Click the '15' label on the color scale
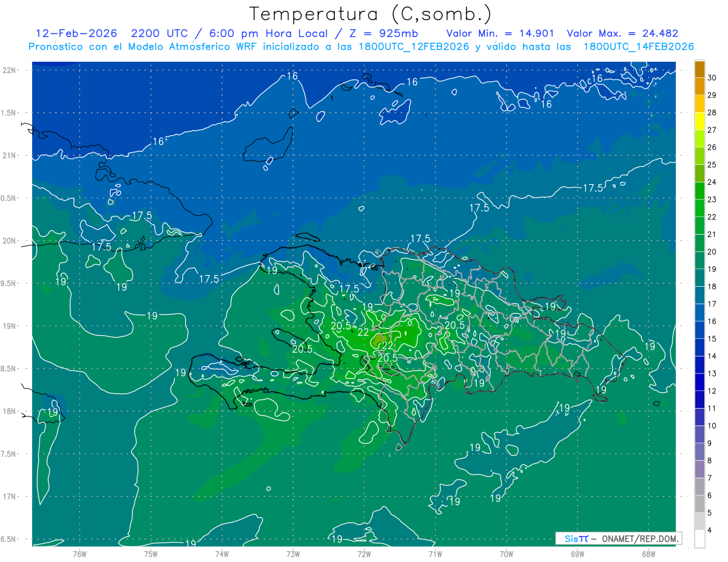This screenshot has height=562, width=728. click(x=712, y=338)
